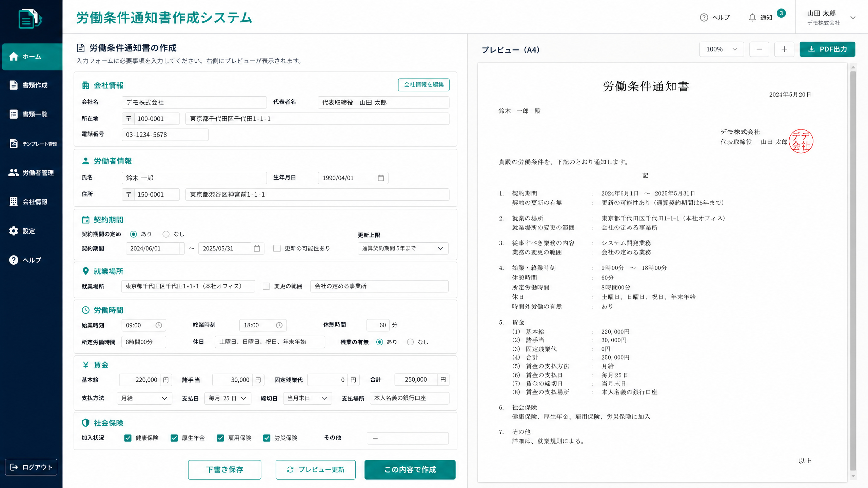This screenshot has height=488, width=868.
Task: Open 支払日 毎月 25 日 dropdown
Action: point(228,398)
